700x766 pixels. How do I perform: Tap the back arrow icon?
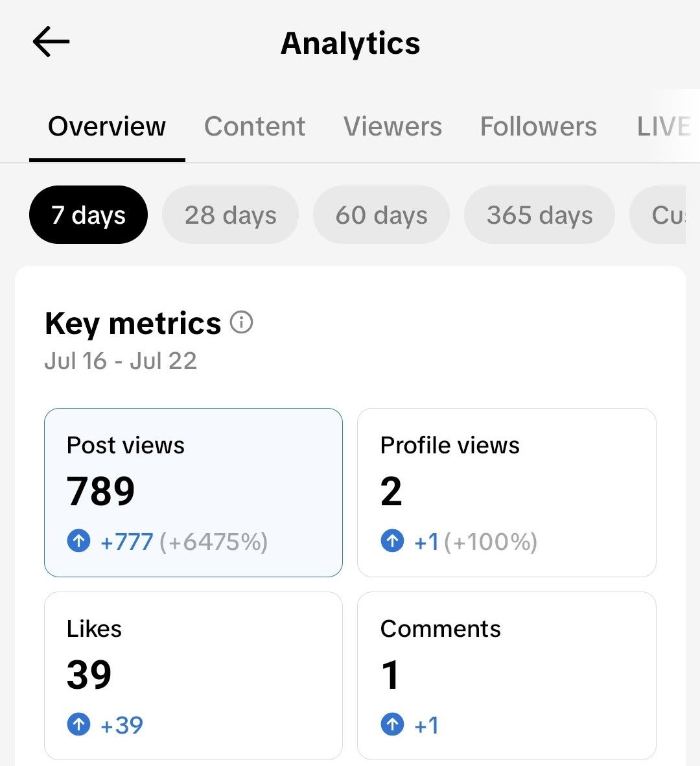click(51, 42)
